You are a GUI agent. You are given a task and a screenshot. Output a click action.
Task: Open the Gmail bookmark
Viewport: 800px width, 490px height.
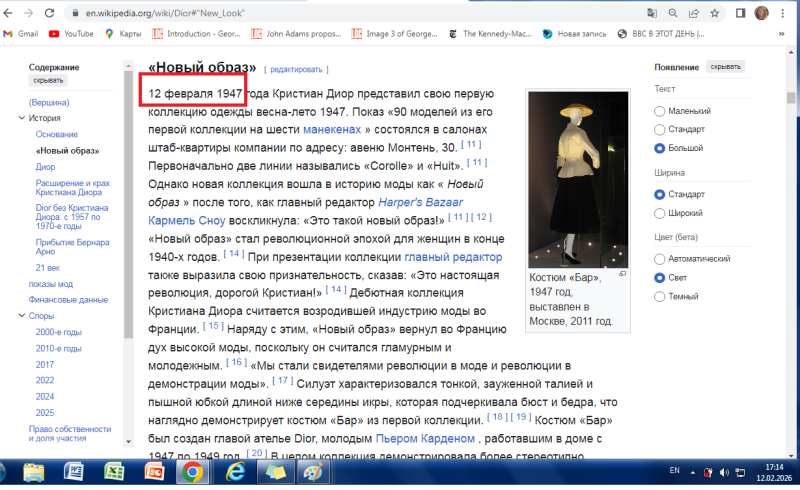[20, 33]
